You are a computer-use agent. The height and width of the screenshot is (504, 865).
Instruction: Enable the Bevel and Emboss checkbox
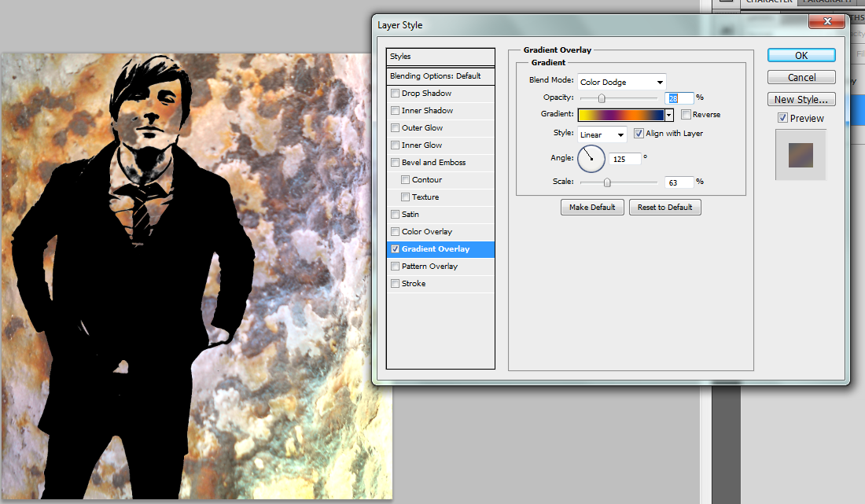pos(395,162)
